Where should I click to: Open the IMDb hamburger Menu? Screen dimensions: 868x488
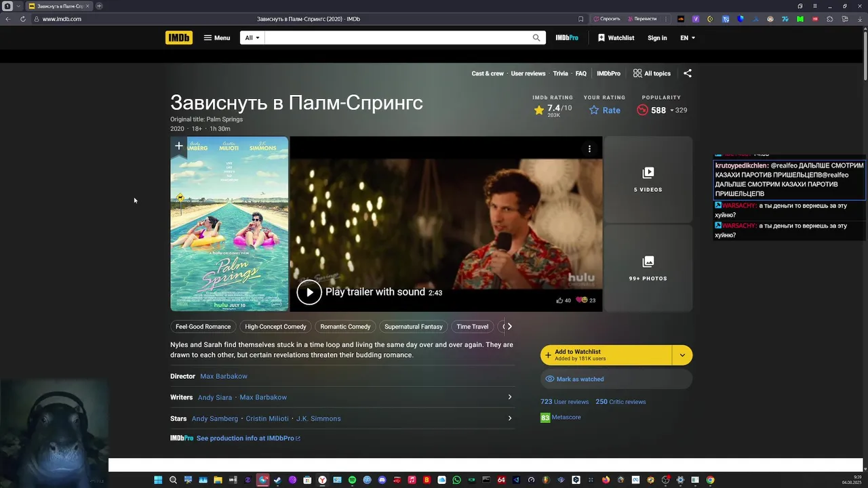[x=217, y=38]
